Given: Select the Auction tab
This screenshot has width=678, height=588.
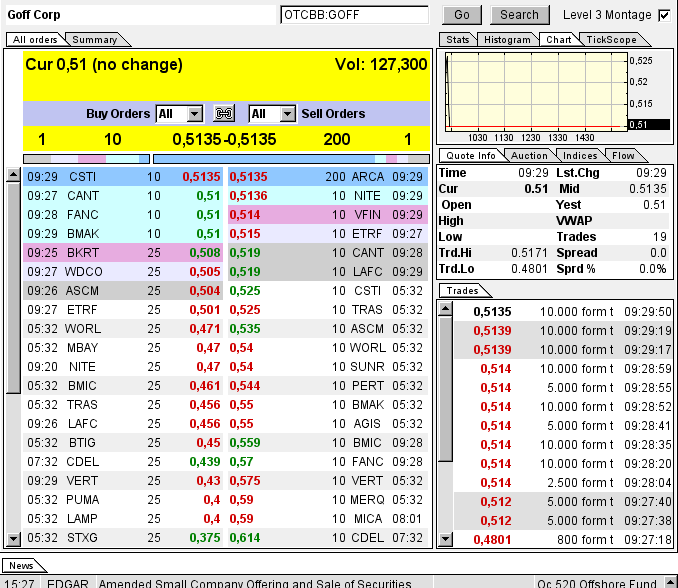Looking at the screenshot, I should 529,156.
